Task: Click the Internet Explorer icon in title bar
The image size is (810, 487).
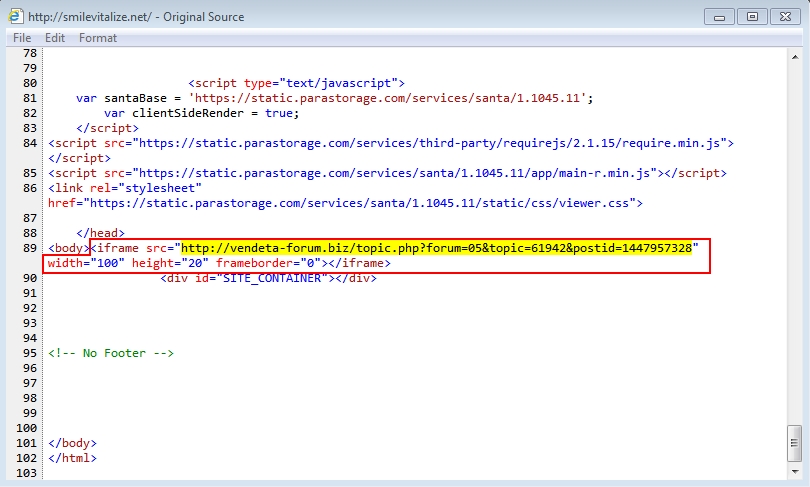Action: pyautogui.click(x=15, y=16)
